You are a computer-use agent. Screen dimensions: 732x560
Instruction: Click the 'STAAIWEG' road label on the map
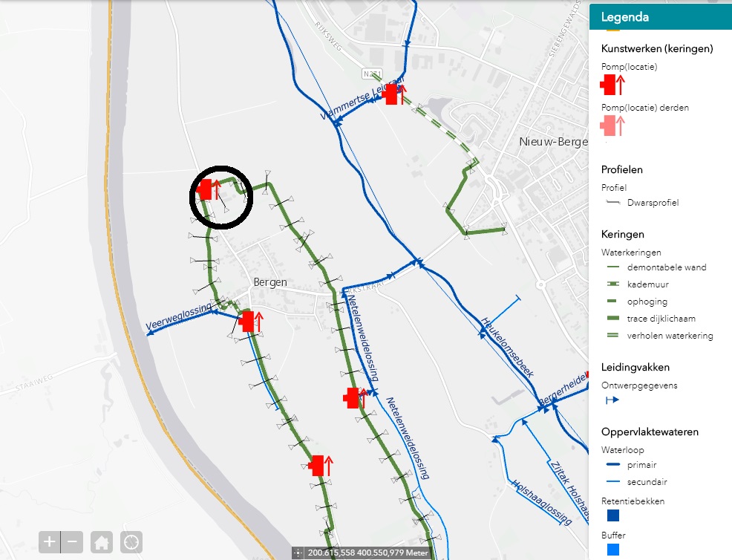pos(34,383)
